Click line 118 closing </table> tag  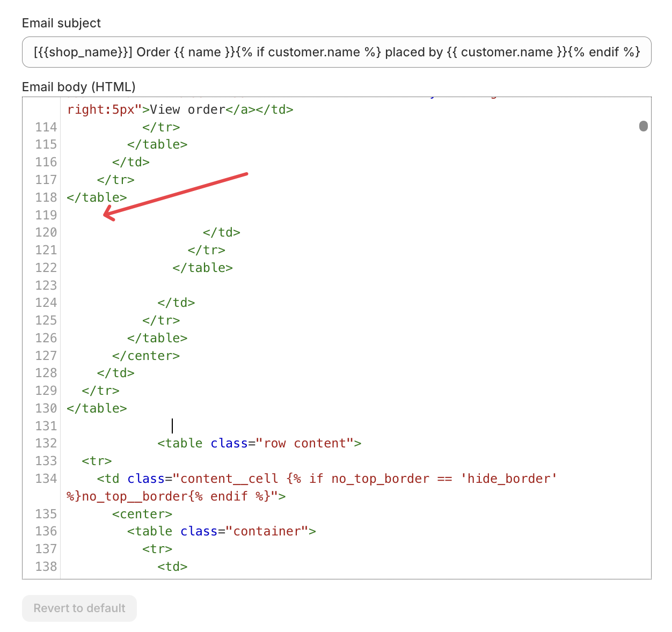tap(97, 197)
